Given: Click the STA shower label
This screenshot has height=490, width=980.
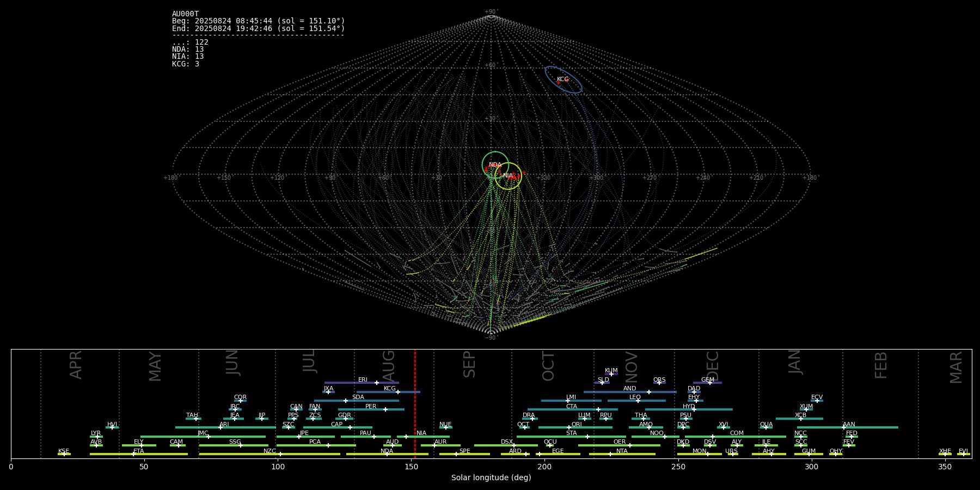Looking at the screenshot, I should (x=571, y=433).
